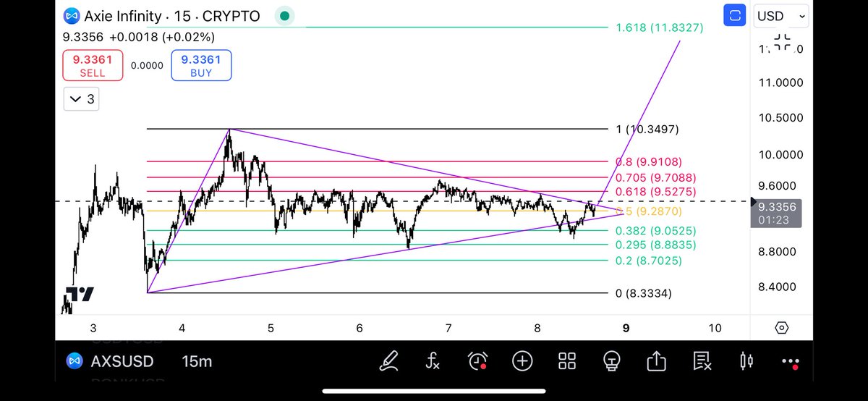
Task: Add a price alert via clock icon
Action: (477, 360)
